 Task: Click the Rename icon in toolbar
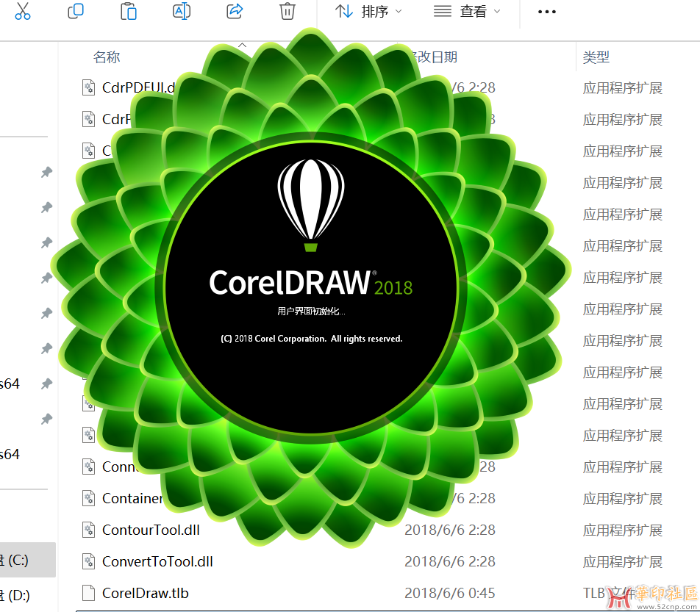click(x=182, y=11)
